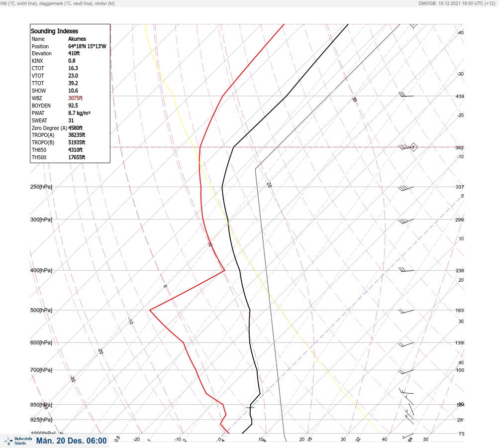Screen dimensions: 499x448
Task: Click the BOYDEN value 92.5
Action: pos(73,106)
